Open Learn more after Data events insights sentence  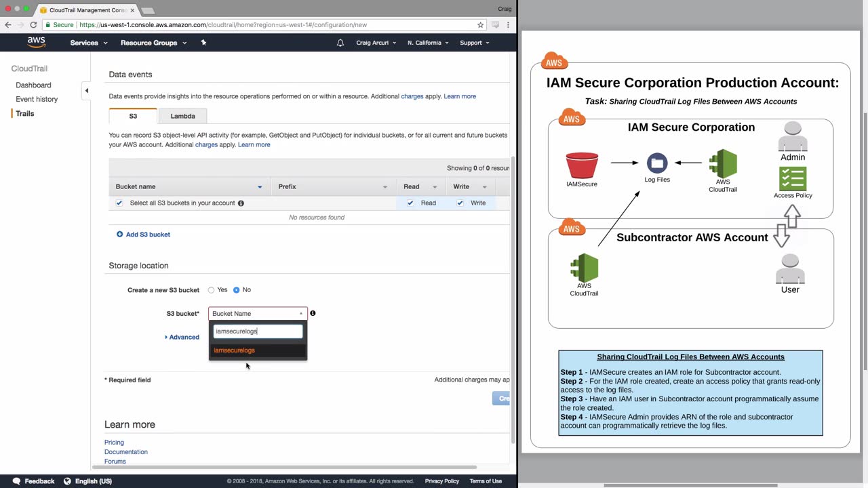pyautogui.click(x=460, y=96)
